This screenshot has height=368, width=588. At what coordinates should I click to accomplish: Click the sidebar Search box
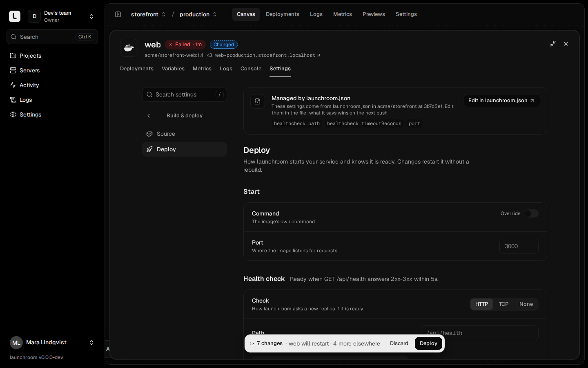click(x=52, y=37)
